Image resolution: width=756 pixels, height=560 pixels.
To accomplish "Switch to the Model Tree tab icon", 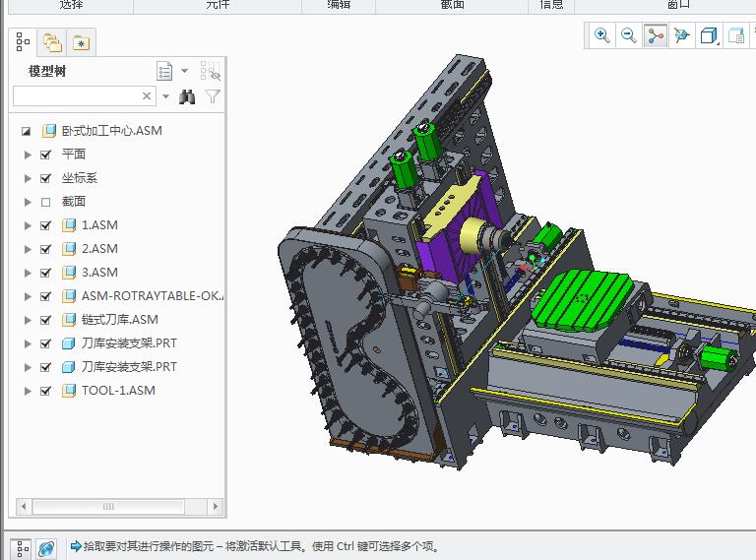I will pos(23,42).
